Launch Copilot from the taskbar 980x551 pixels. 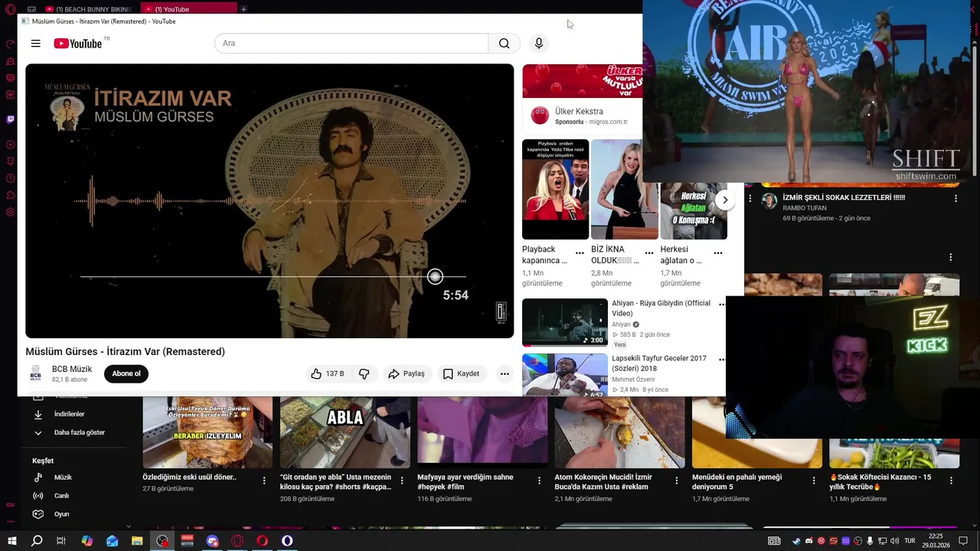(x=87, y=540)
